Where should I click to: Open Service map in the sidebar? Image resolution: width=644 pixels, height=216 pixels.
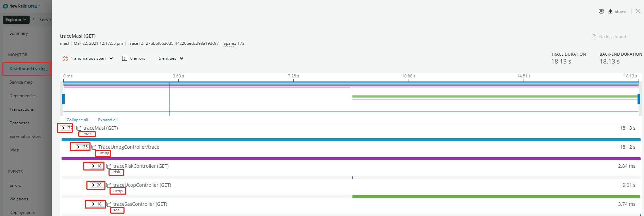click(21, 82)
